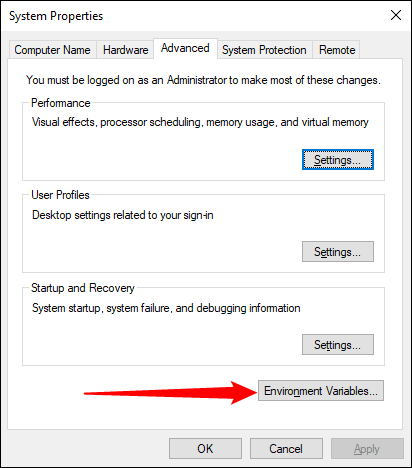This screenshot has height=468, width=412.
Task: Switch to the Computer Name tab
Action: (53, 50)
